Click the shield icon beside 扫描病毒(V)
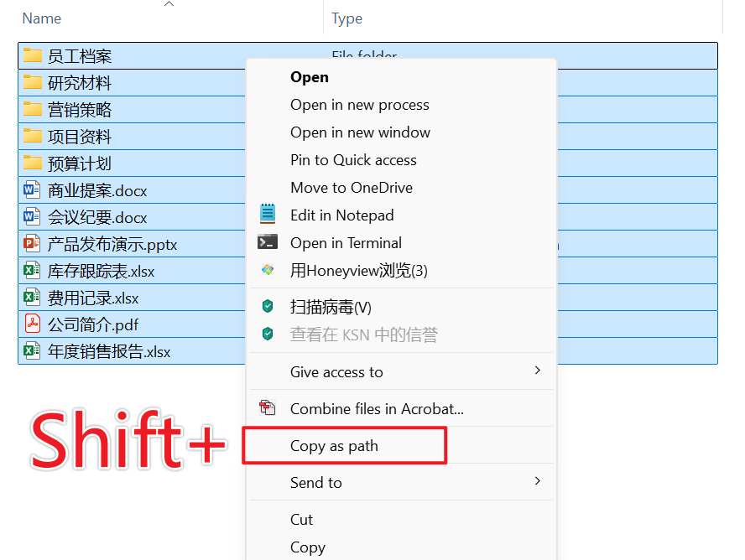Image resolution: width=745 pixels, height=560 pixels. click(268, 306)
